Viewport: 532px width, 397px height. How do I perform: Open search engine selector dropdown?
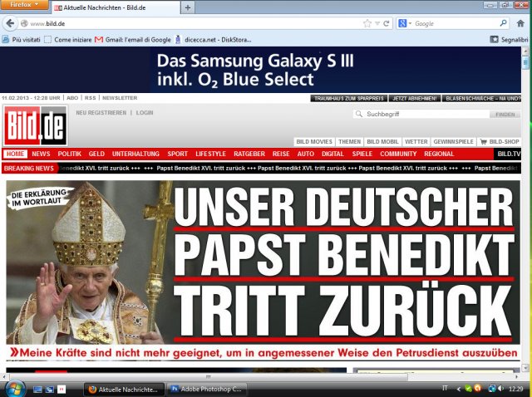coord(405,23)
